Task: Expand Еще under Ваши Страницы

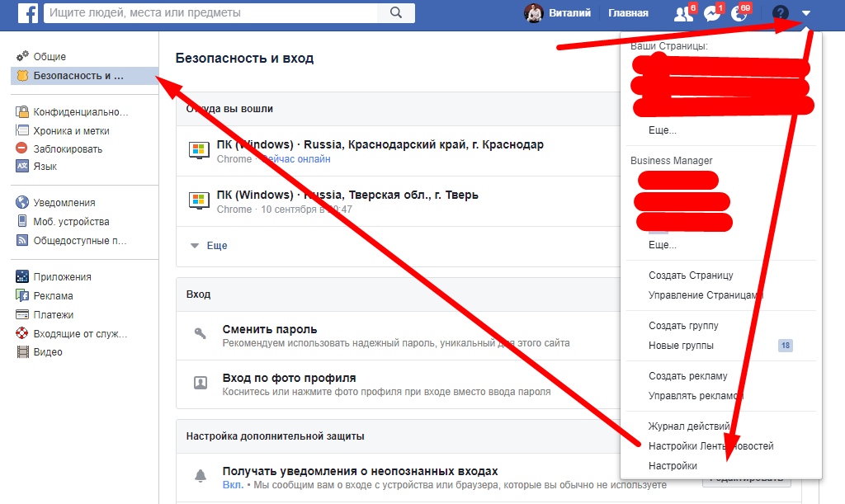Action: coord(663,130)
